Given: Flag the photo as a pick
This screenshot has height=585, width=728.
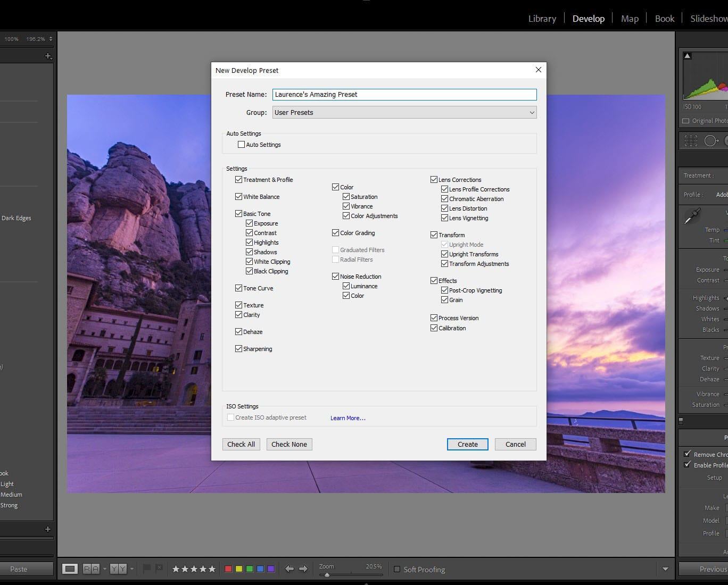Looking at the screenshot, I should [147, 568].
